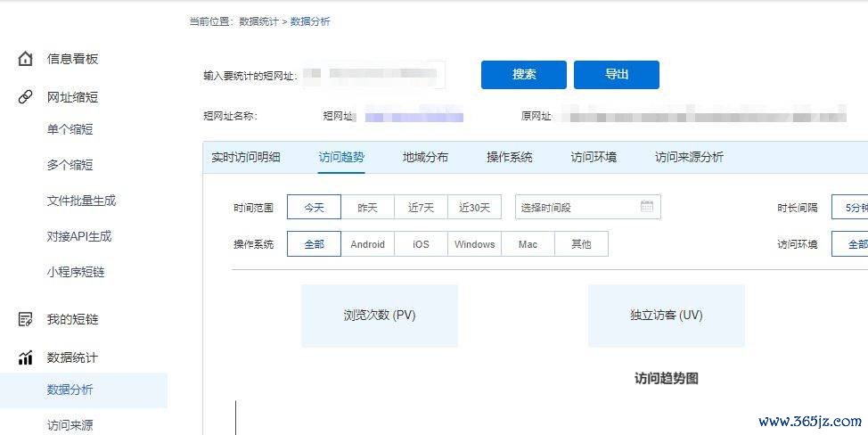Click the blurred short URL link
The height and width of the screenshot is (435, 868).
tap(414, 117)
